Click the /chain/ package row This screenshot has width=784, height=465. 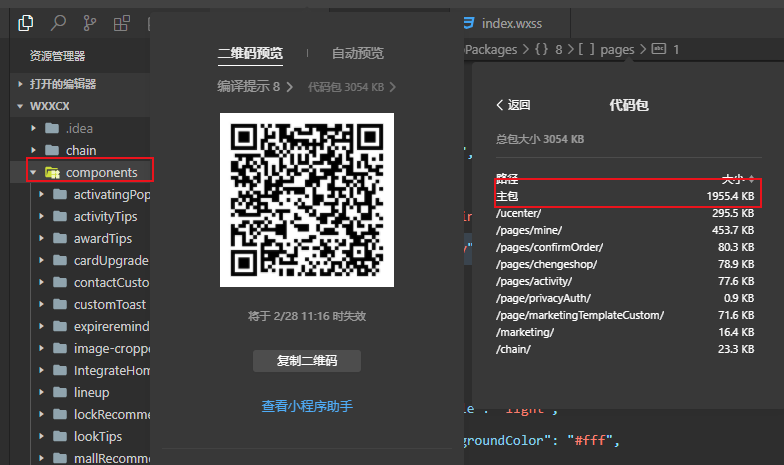[x=625, y=349]
